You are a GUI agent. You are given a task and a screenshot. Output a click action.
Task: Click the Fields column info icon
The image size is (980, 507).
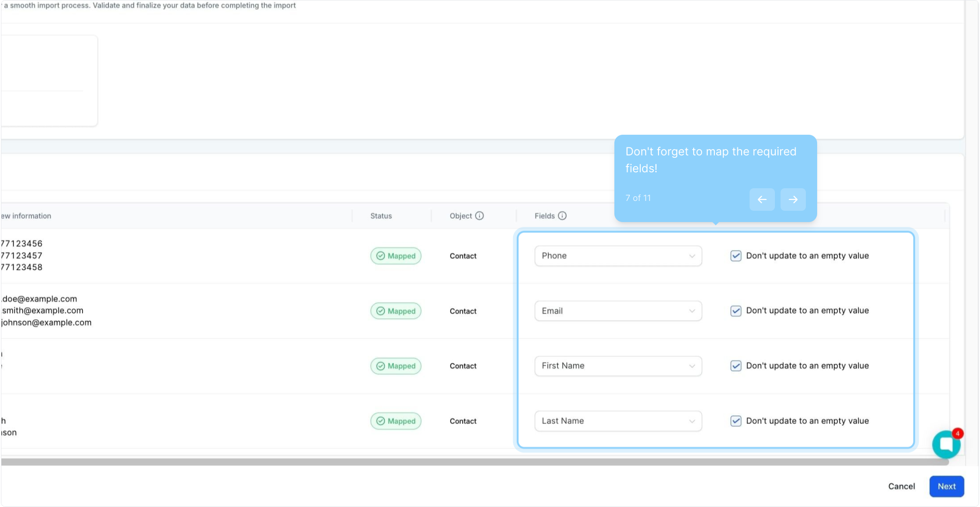click(562, 216)
